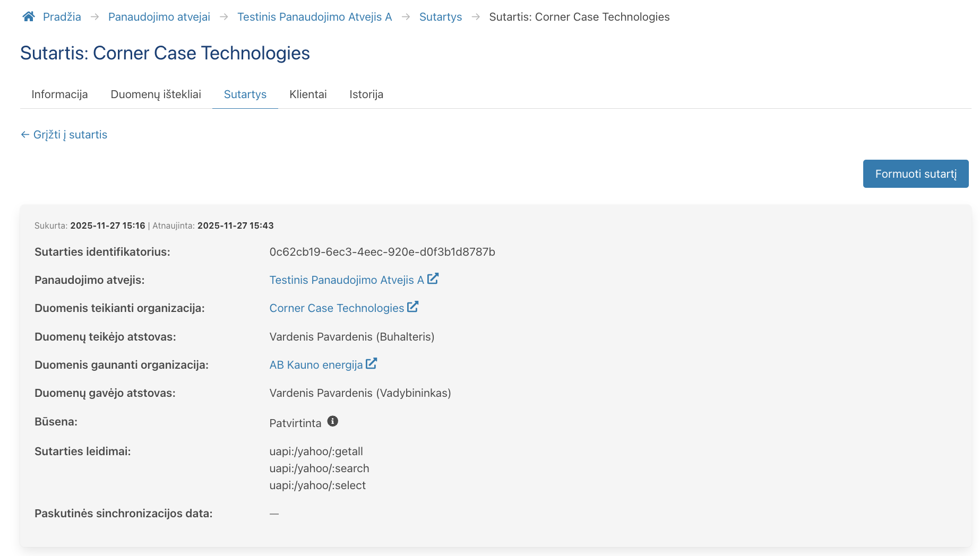Open Sutartys breadcrumb link

441,17
